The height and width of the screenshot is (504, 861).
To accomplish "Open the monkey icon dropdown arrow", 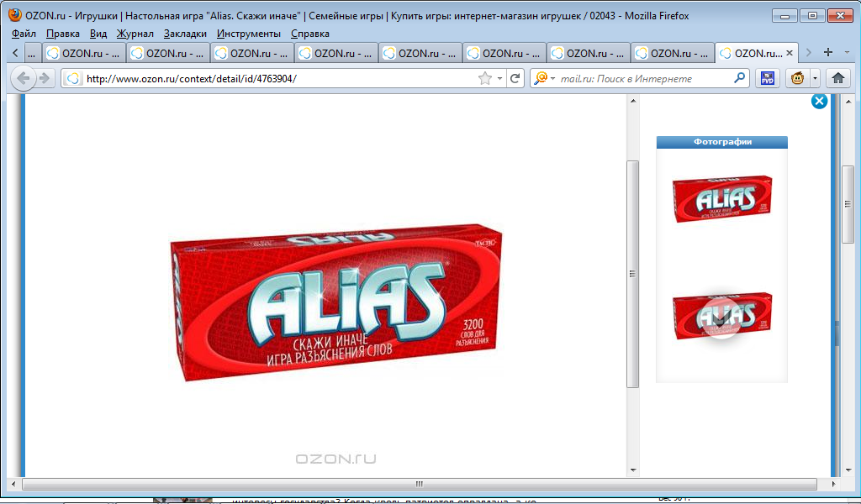I will pyautogui.click(x=815, y=78).
